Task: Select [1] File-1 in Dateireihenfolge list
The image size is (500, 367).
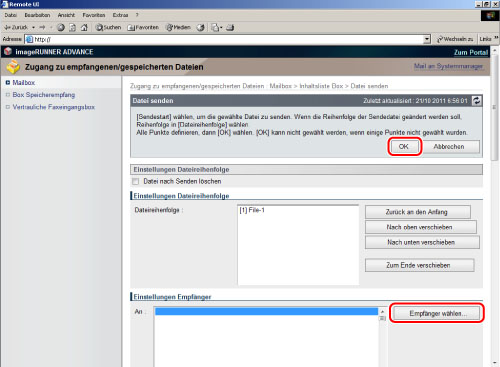Action: coord(252,210)
